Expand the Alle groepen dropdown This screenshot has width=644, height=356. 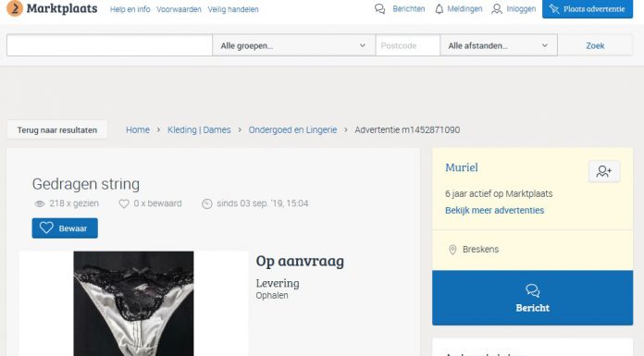point(293,45)
